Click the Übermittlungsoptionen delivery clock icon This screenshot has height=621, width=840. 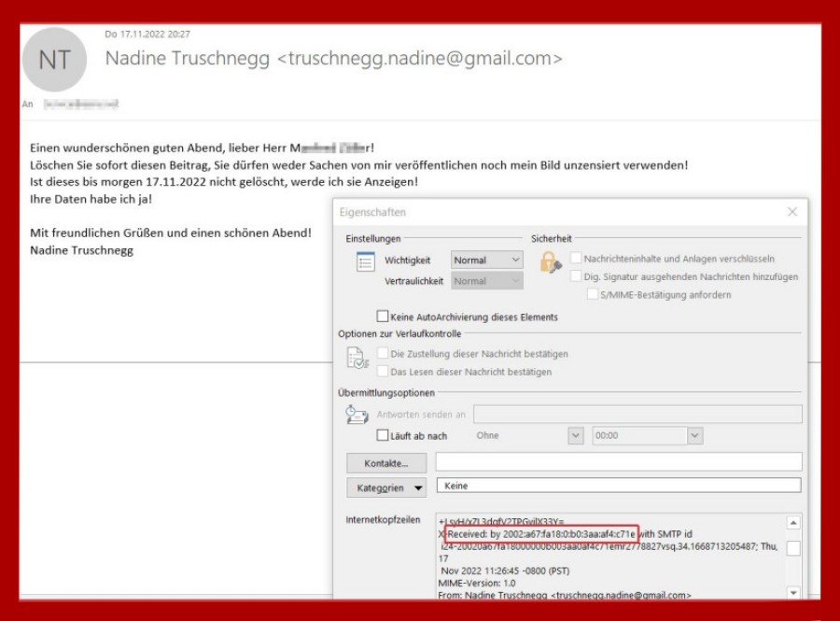pos(357,416)
